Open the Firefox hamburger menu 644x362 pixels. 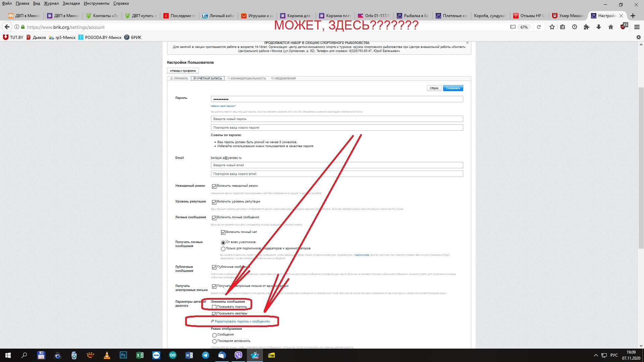[x=637, y=27]
